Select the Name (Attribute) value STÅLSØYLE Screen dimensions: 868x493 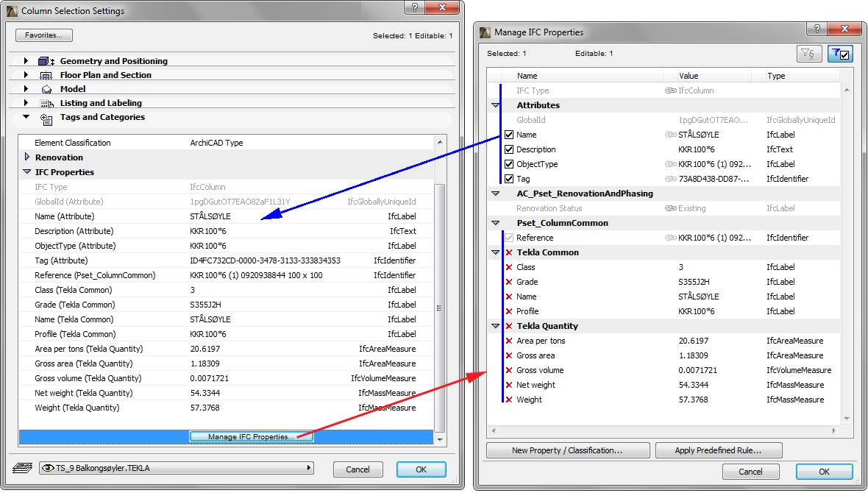tap(210, 216)
